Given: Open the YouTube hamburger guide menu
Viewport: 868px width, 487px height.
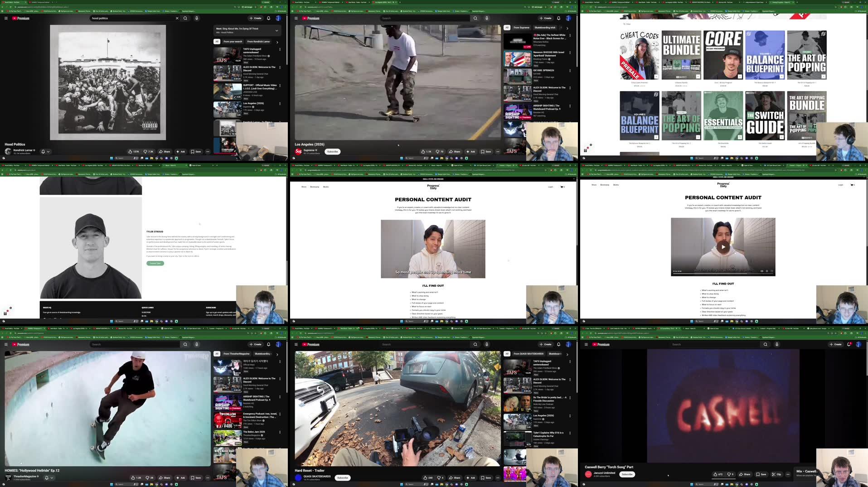Looking at the screenshot, I should (6, 19).
